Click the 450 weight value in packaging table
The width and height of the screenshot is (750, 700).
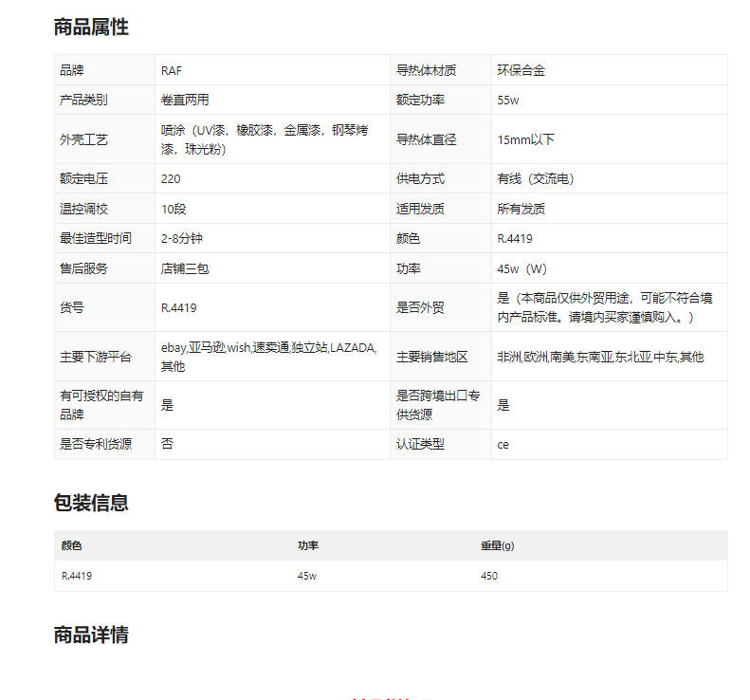tap(489, 576)
